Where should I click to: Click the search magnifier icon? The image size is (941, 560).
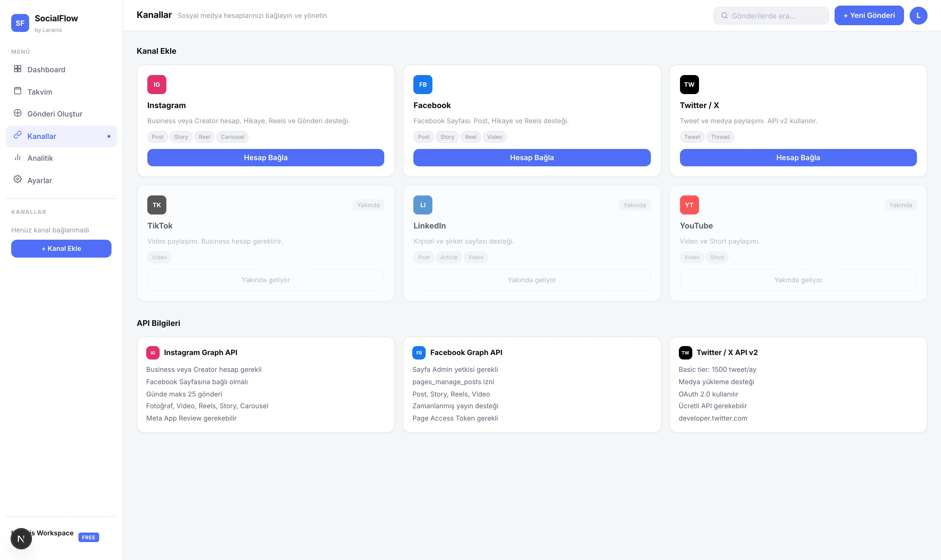(724, 15)
